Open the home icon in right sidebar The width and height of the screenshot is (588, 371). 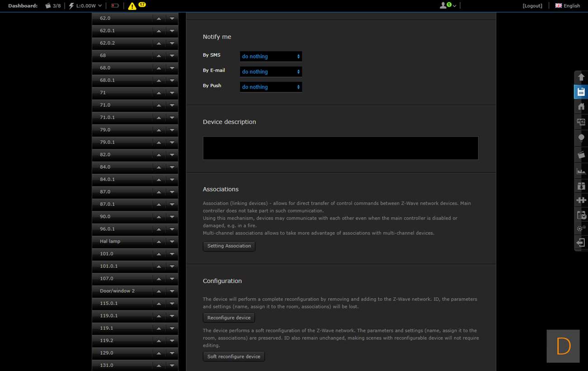tap(581, 107)
